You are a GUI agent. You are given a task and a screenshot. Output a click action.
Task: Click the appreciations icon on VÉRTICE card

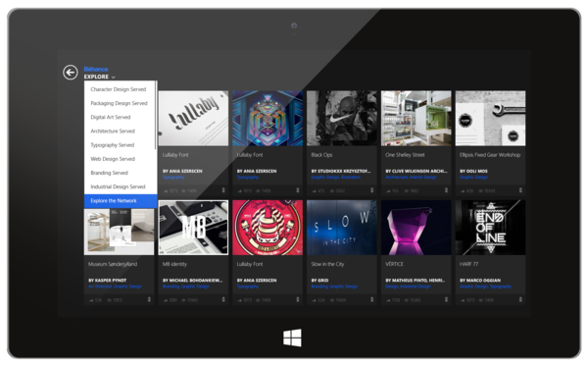click(x=388, y=300)
